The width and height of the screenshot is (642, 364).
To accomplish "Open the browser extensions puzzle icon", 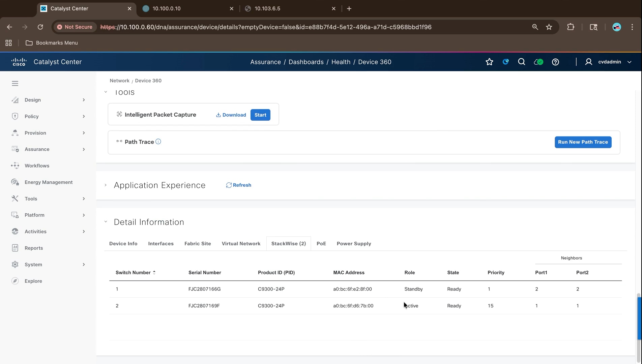I will click(x=571, y=27).
